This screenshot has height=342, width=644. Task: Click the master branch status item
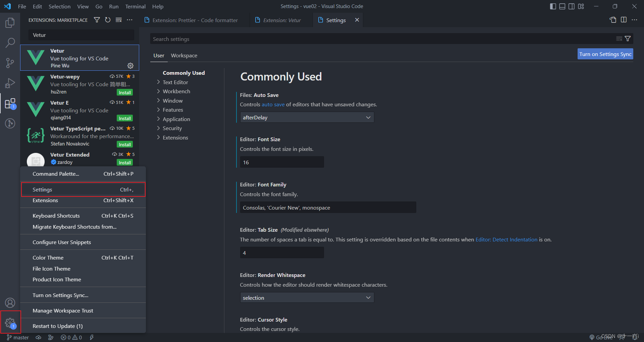point(18,337)
